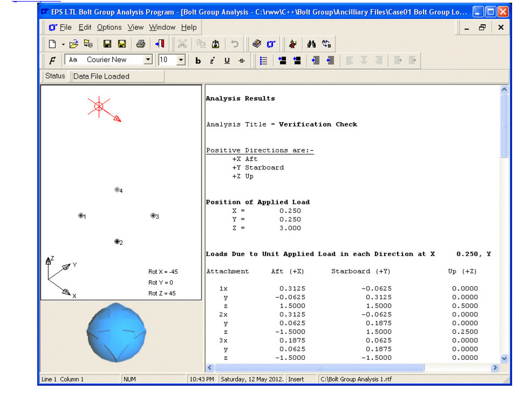Click the second grey page indent icon
The width and height of the screenshot is (532, 397).
pos(330,60)
